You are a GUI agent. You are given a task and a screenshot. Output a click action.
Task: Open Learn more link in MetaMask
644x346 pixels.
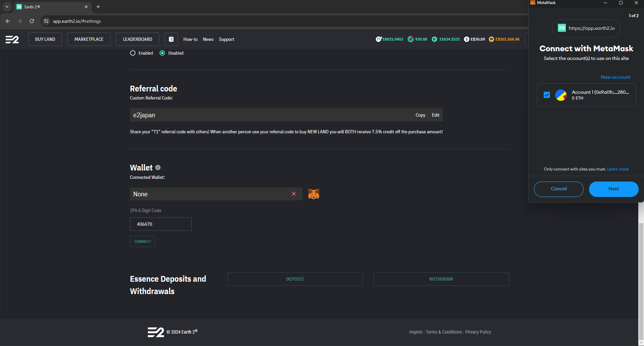[618, 169]
